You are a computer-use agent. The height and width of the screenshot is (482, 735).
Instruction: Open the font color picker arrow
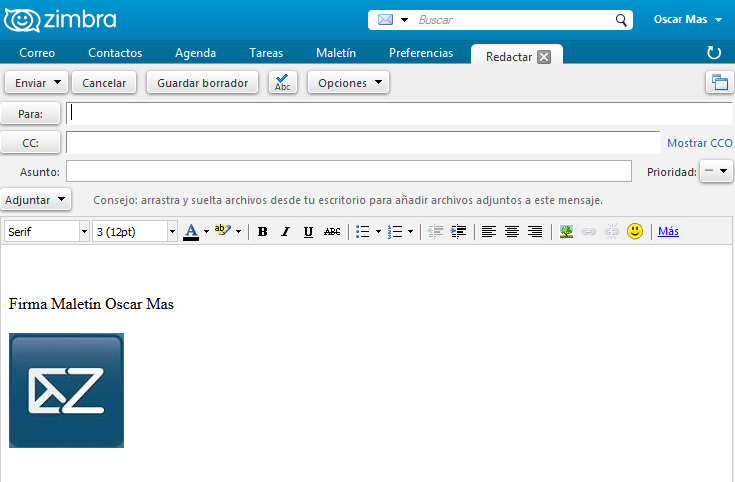[x=206, y=232]
